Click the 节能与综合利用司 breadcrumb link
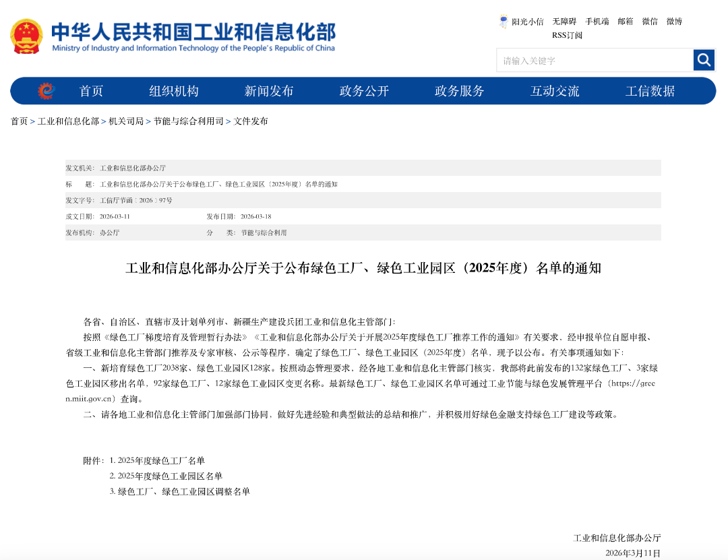The height and width of the screenshot is (560, 728). (189, 121)
